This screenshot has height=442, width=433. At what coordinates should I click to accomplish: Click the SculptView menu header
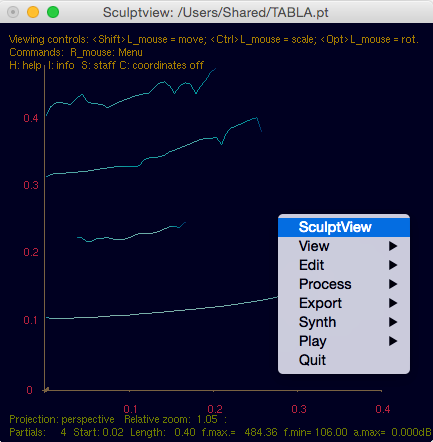click(x=344, y=227)
